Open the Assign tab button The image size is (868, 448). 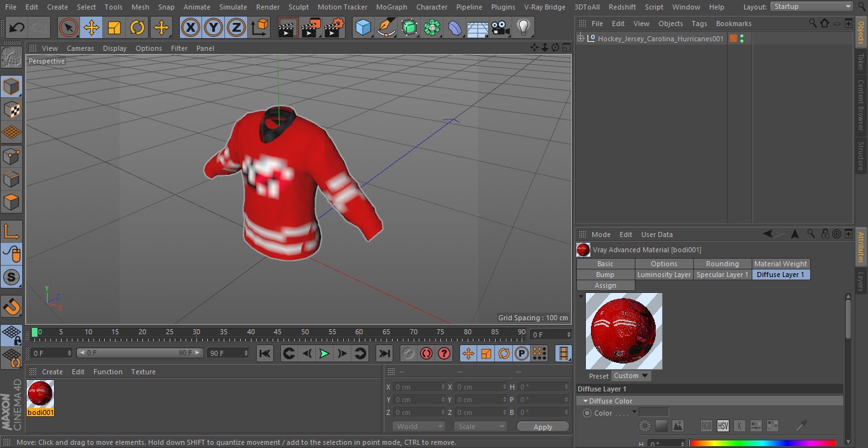point(605,285)
